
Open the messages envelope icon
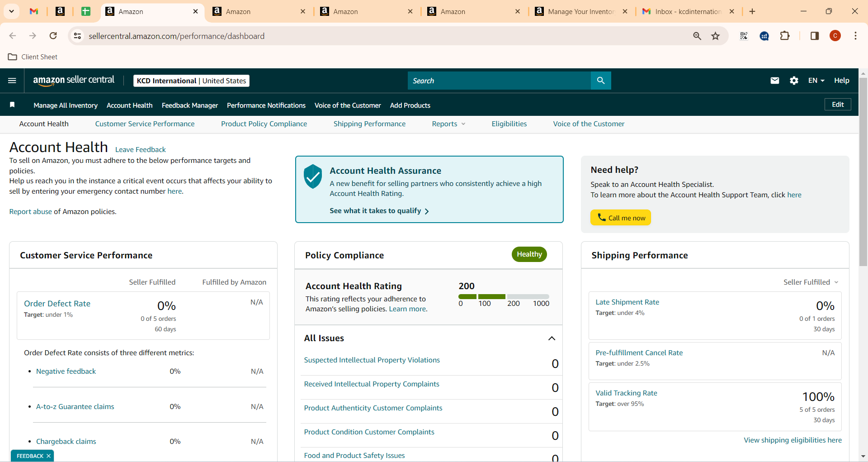[x=775, y=81]
